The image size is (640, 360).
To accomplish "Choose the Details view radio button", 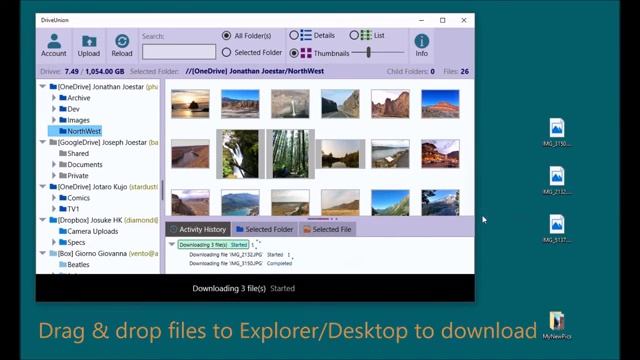I will [x=293, y=35].
